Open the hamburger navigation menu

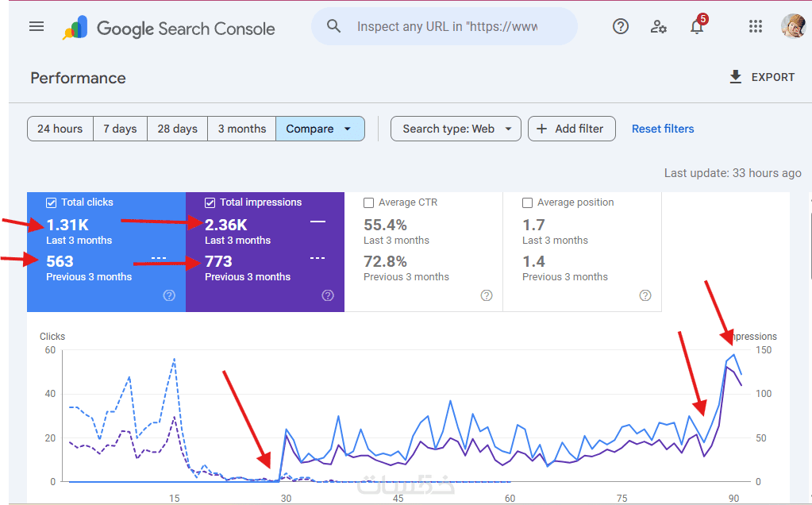[x=37, y=26]
